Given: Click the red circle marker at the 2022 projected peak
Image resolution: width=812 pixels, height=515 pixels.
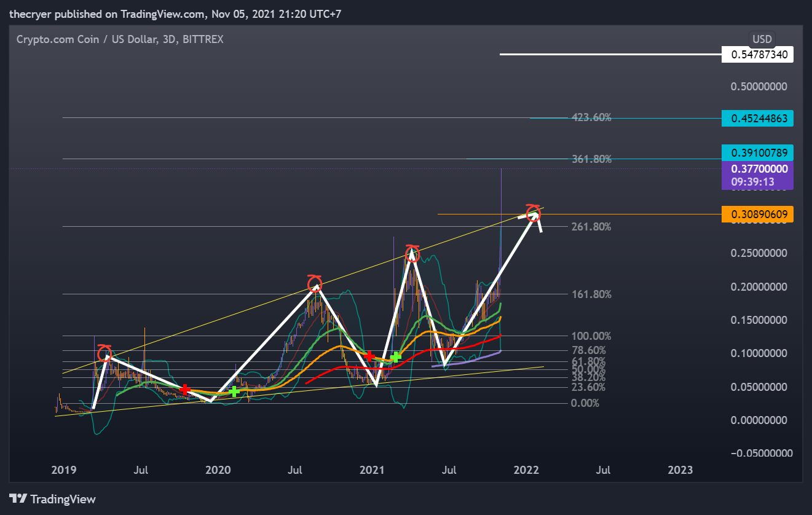Looking at the screenshot, I should (x=534, y=213).
